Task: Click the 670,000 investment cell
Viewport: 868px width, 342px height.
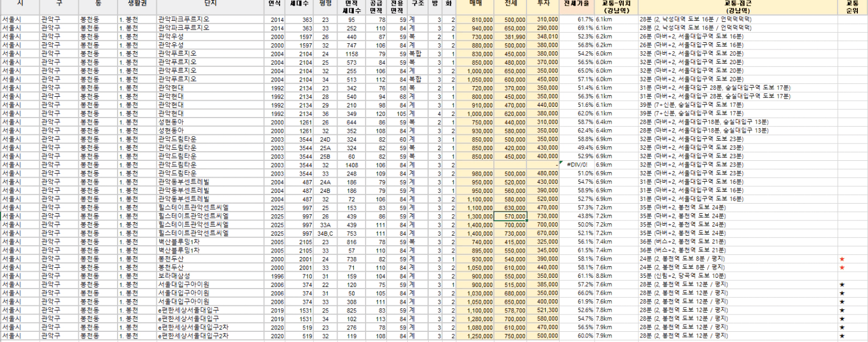Action: coord(543,233)
